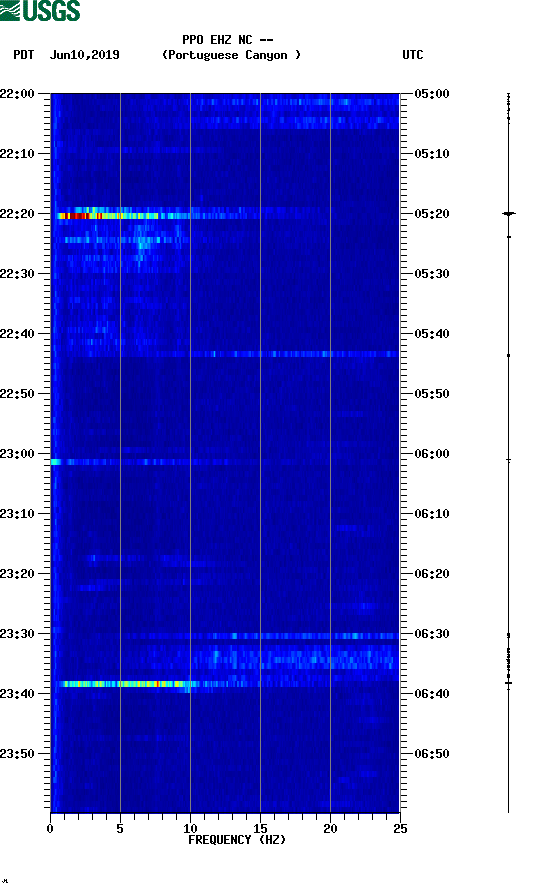Viewport: 552px width, 892px height.
Task: Click the 22:30 PDT time label
Action: tap(17, 274)
